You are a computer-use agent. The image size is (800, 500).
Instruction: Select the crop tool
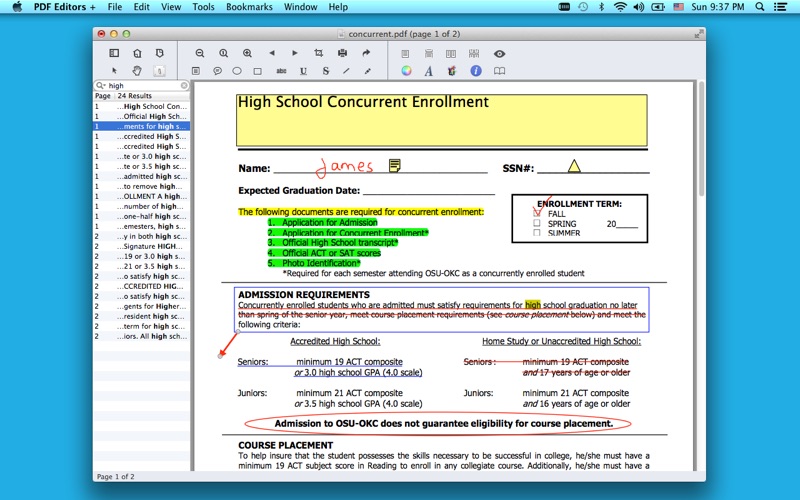(x=319, y=53)
